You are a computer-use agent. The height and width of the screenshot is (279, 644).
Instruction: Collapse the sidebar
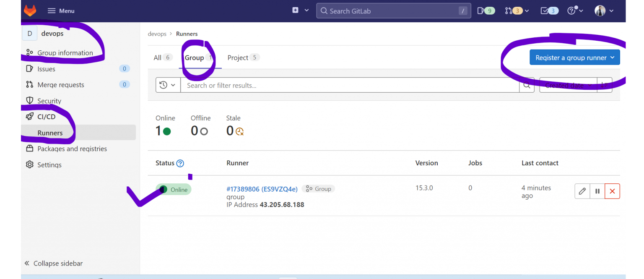click(53, 263)
